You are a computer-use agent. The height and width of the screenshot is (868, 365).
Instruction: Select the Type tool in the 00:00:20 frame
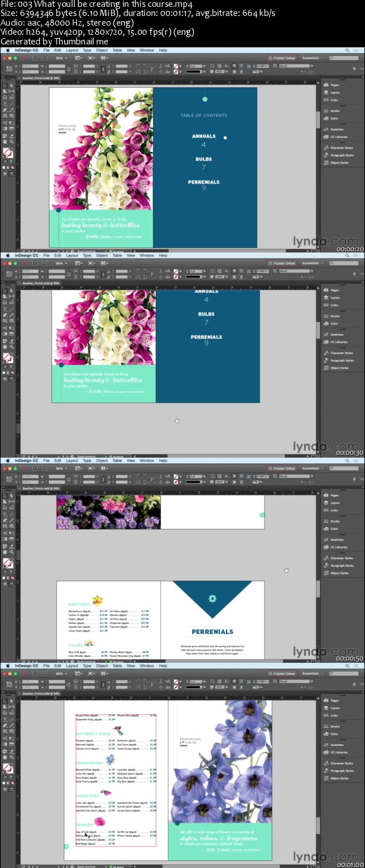click(5, 104)
